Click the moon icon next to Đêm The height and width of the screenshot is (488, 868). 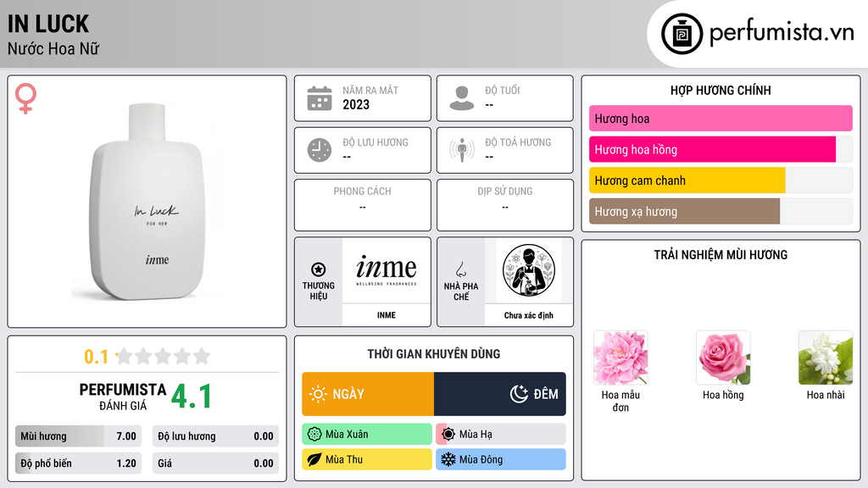pyautogui.click(x=519, y=394)
